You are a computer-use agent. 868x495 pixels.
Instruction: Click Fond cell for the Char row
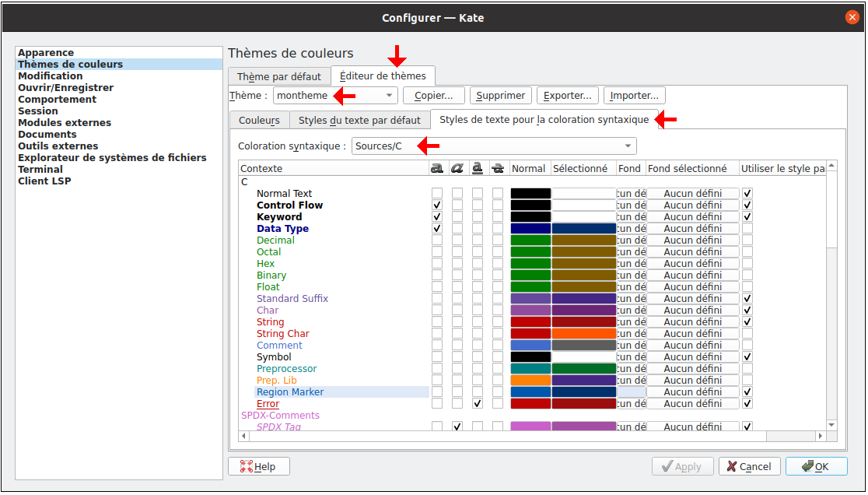[x=631, y=310]
